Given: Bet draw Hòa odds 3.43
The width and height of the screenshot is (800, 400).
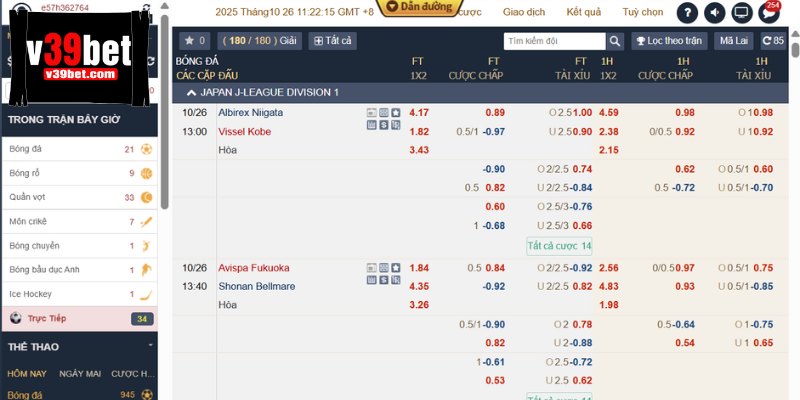Looking at the screenshot, I should (x=419, y=150).
